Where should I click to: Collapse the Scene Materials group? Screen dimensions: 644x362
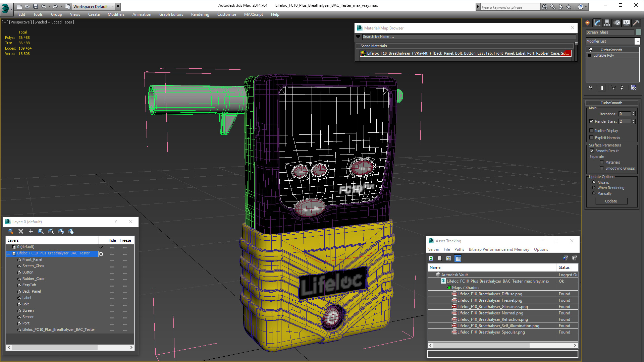[x=358, y=46]
